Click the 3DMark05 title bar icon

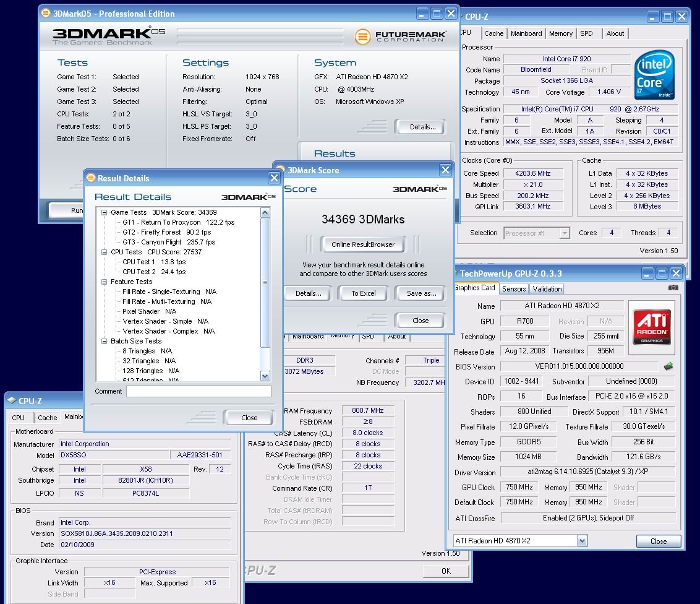pyautogui.click(x=46, y=13)
